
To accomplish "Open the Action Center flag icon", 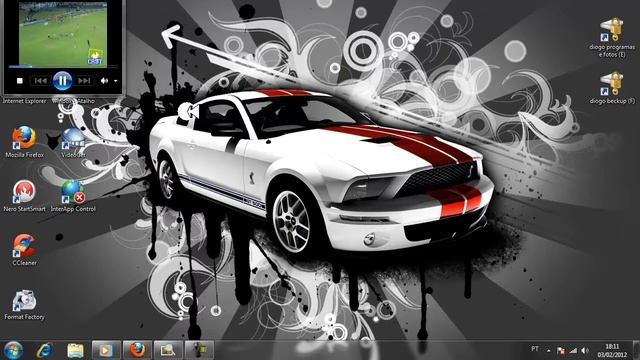I will (x=561, y=350).
